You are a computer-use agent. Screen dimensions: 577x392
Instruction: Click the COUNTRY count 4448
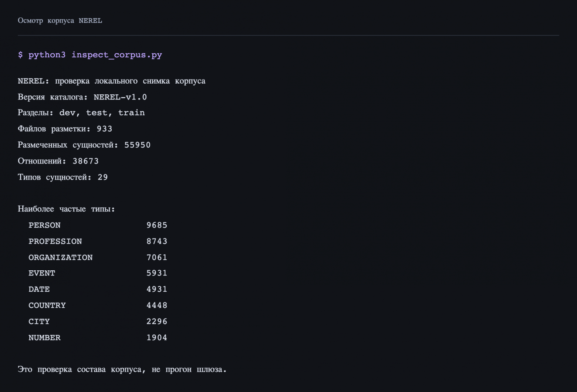pyautogui.click(x=157, y=305)
